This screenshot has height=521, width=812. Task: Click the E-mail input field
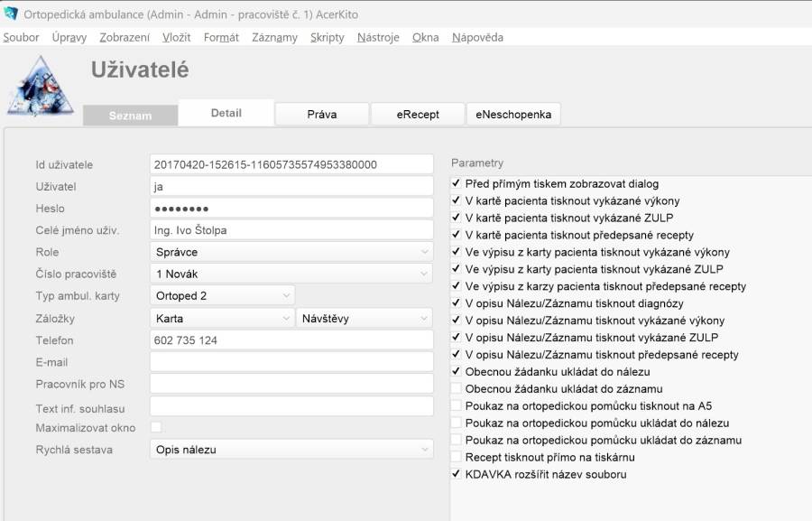click(x=291, y=362)
